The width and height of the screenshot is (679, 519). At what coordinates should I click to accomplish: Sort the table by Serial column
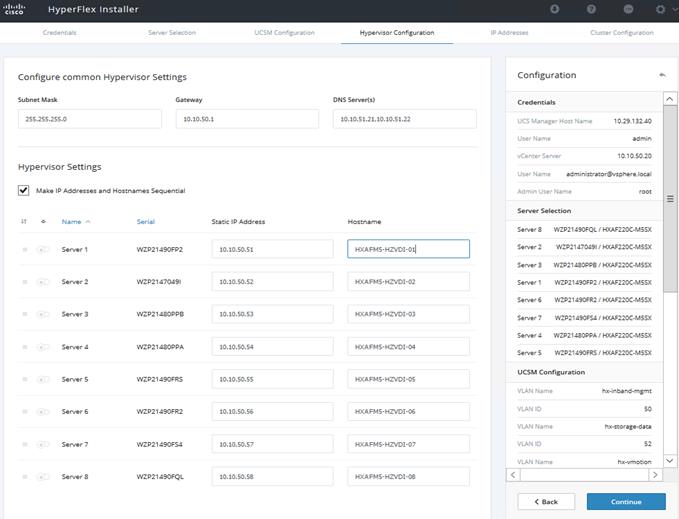click(146, 222)
